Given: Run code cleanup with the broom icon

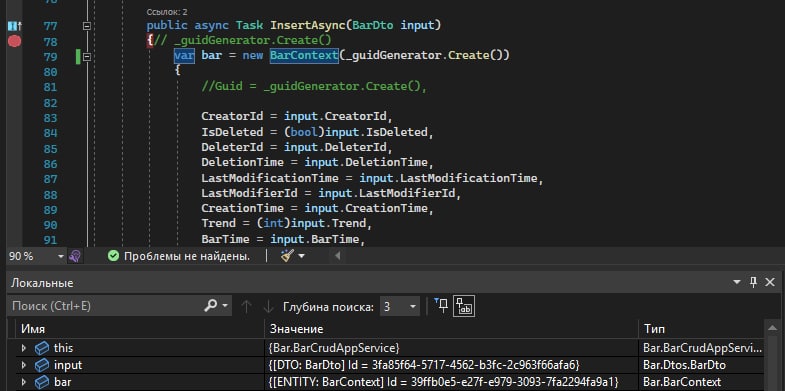Looking at the screenshot, I should [x=287, y=256].
